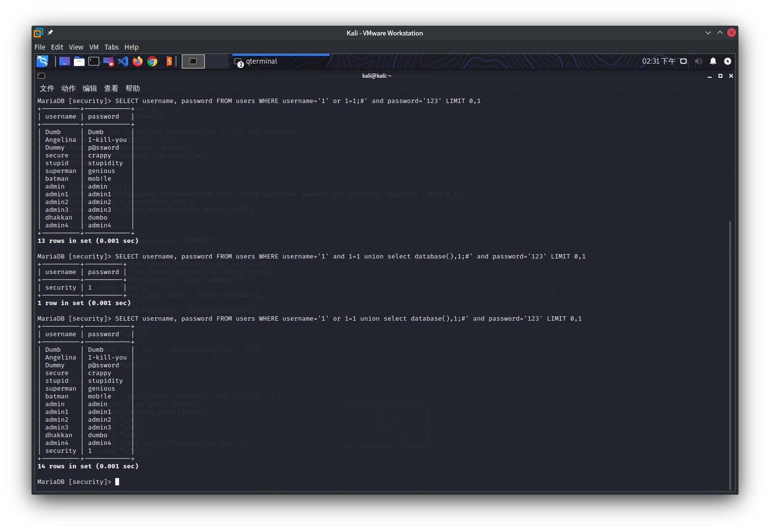Click the MariaDB [security]> prompt cursor
The image size is (770, 532).
click(117, 482)
